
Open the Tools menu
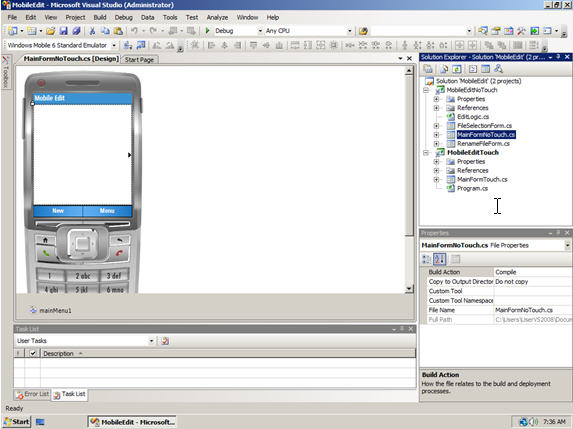(170, 17)
